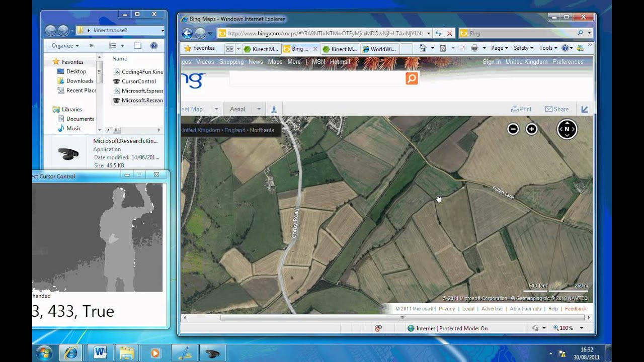Click the Refresh icon next to address bar
644x362 pixels.
438,33
